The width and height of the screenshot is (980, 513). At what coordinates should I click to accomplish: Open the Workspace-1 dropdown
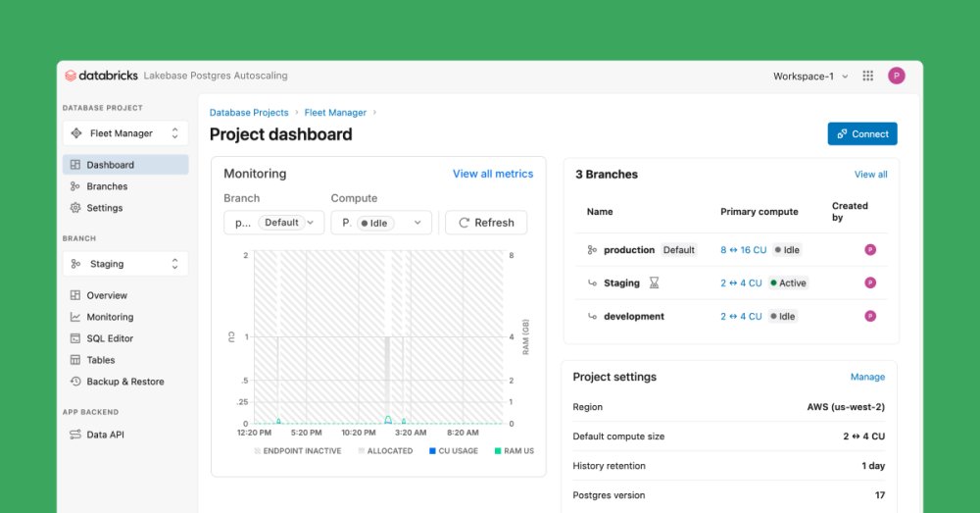810,77
